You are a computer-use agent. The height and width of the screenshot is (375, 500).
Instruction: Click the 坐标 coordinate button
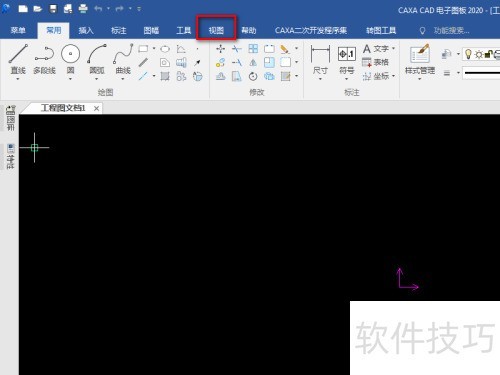[x=377, y=76]
